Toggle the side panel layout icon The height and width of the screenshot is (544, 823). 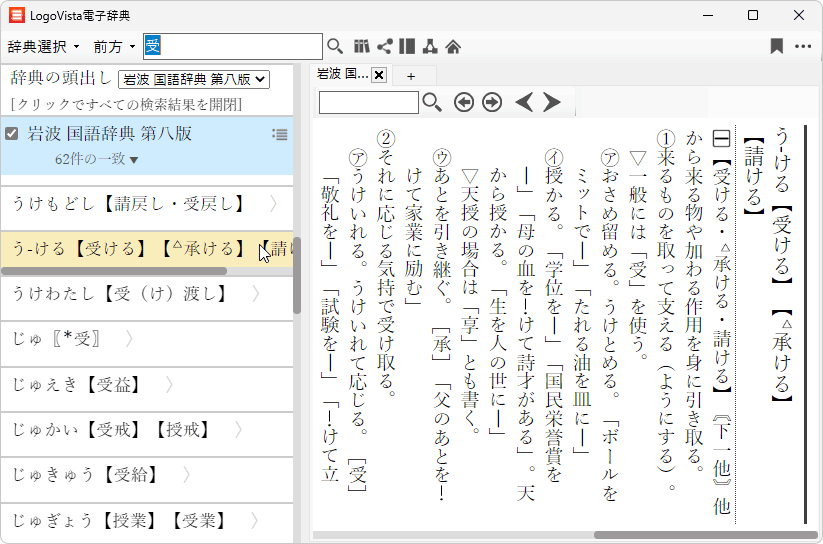[x=407, y=46]
